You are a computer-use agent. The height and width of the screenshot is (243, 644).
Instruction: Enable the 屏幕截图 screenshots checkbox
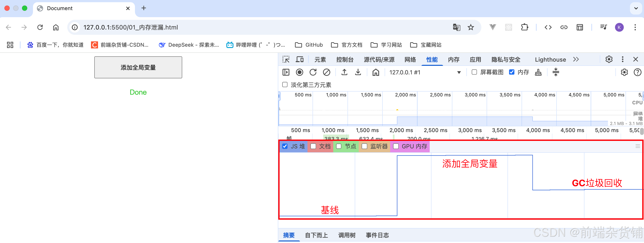[x=474, y=72]
